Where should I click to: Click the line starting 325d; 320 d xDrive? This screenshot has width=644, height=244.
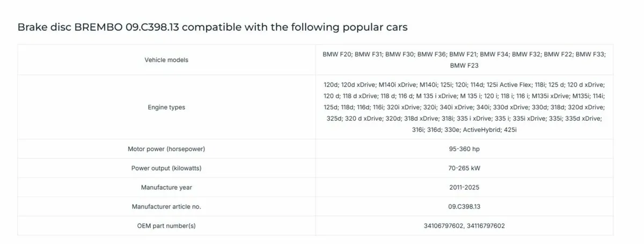(x=464, y=119)
